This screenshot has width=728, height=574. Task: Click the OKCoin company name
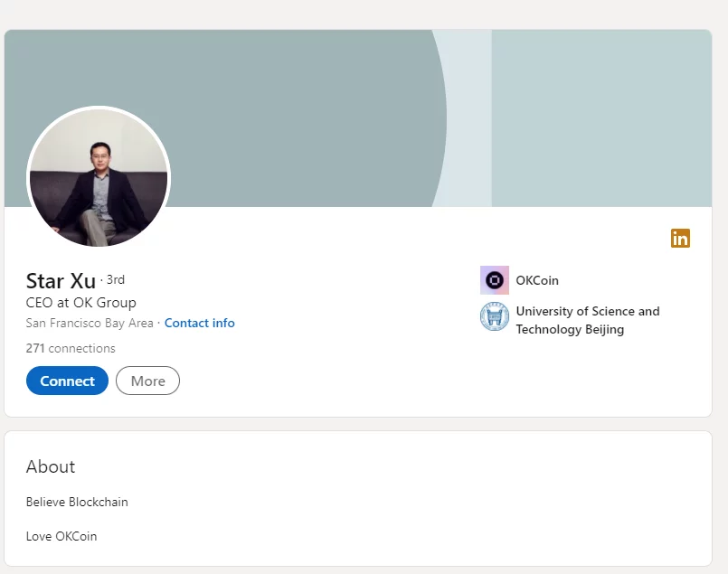(537, 280)
